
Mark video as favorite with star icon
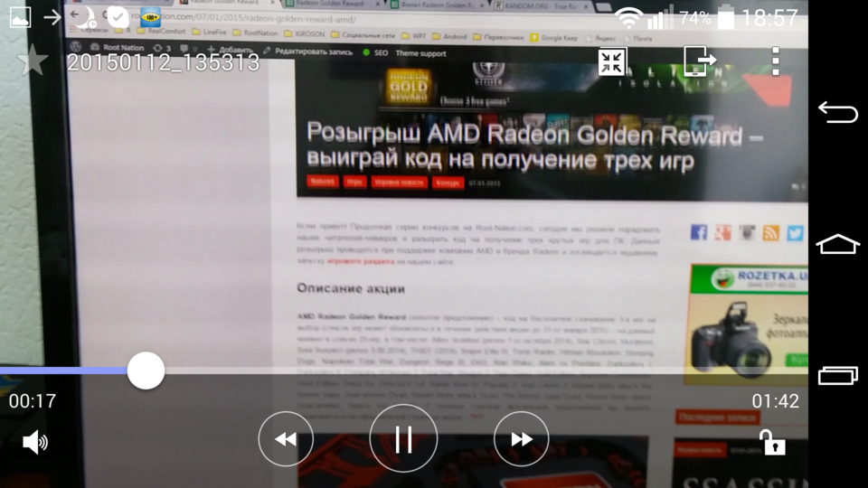[33, 61]
